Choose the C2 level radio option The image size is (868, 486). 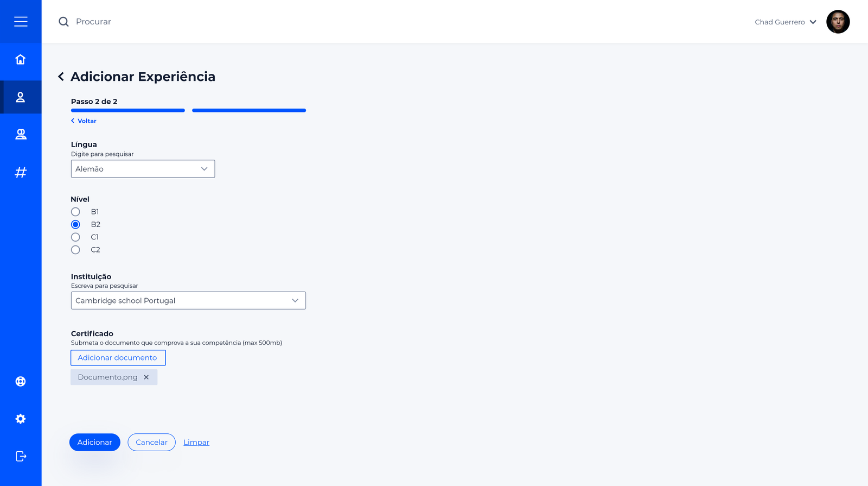point(75,250)
